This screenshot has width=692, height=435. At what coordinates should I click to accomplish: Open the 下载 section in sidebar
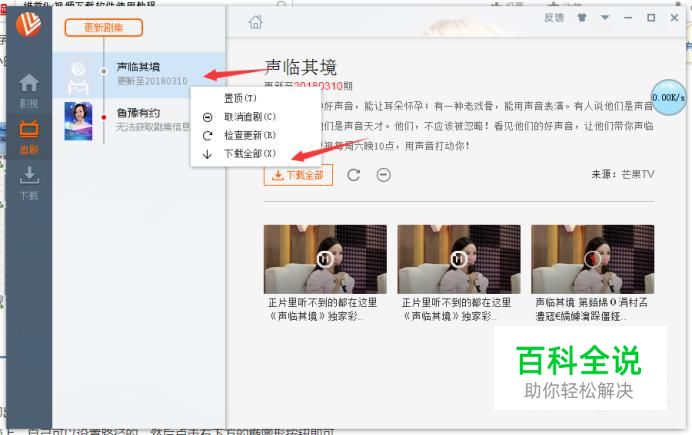coord(29,183)
